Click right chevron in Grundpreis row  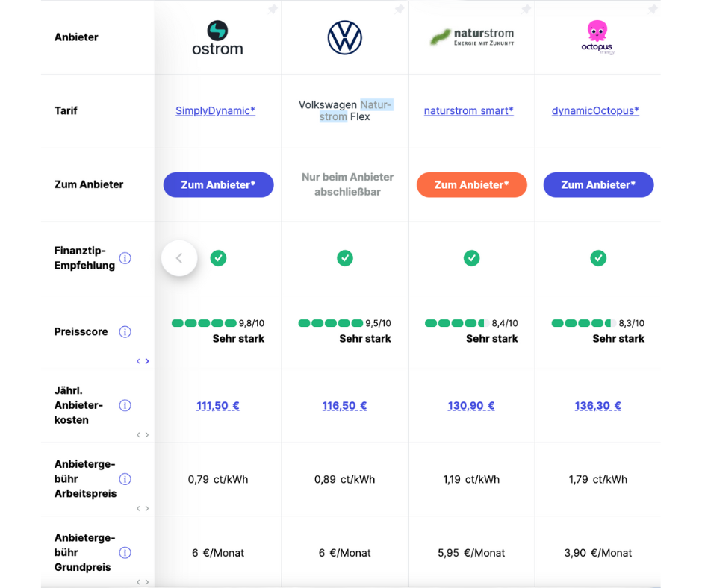pos(147,582)
